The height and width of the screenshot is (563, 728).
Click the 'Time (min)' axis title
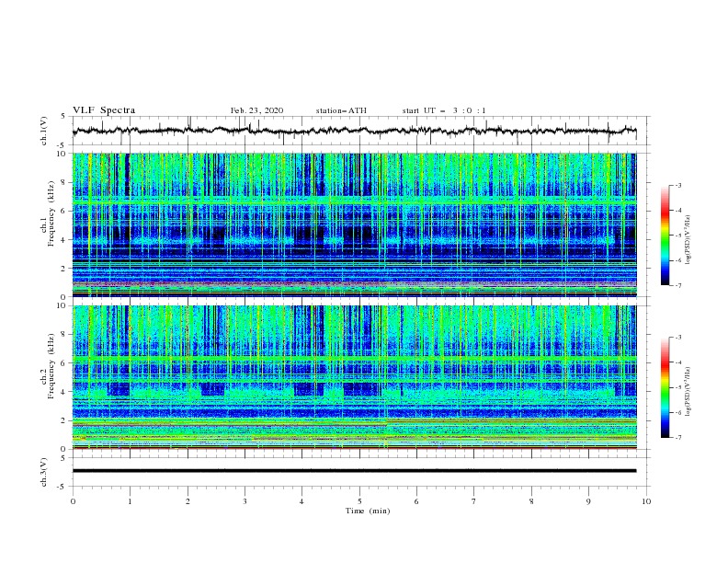pyautogui.click(x=368, y=511)
